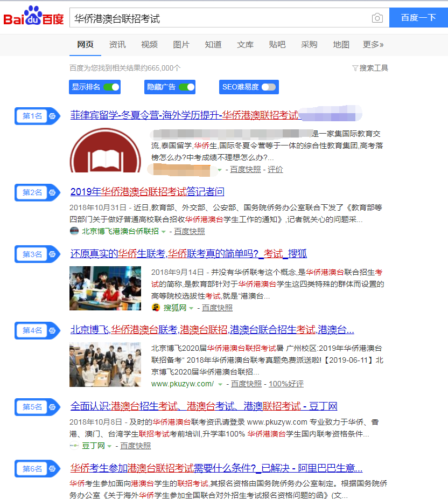
Task: Expand dropdown arrow next to 豆丁网
Action: tap(109, 446)
